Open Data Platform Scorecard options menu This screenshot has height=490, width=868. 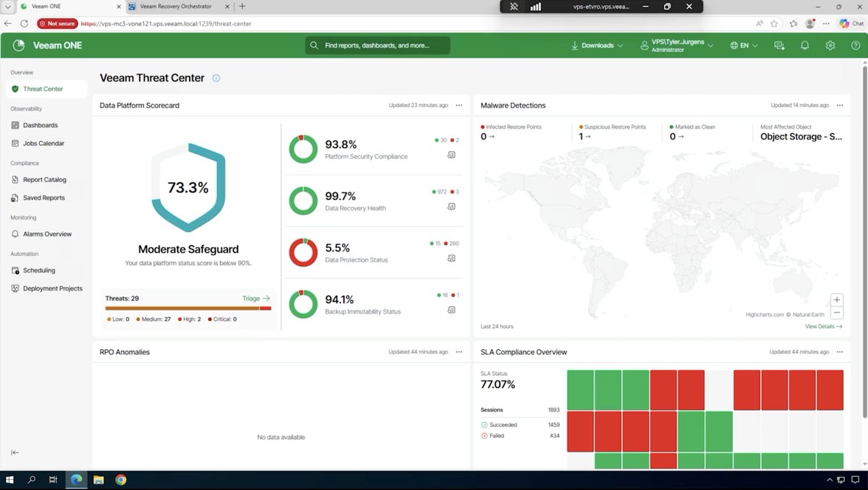[x=459, y=106]
